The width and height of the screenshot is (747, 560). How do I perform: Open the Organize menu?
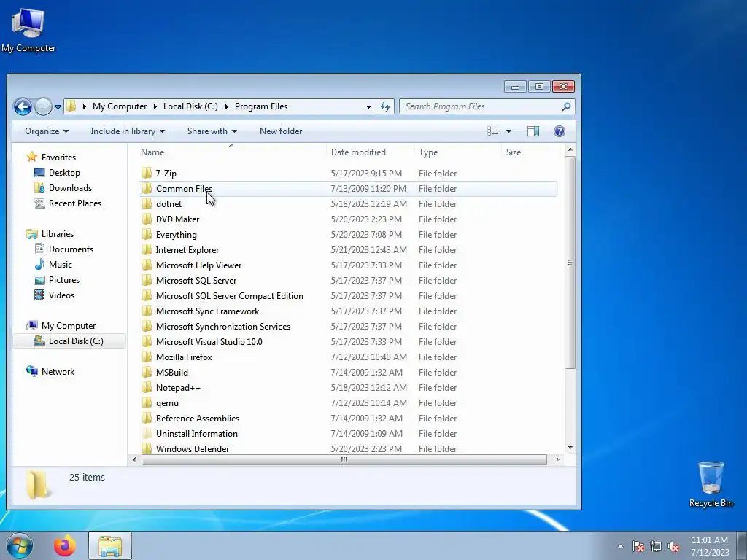click(46, 131)
